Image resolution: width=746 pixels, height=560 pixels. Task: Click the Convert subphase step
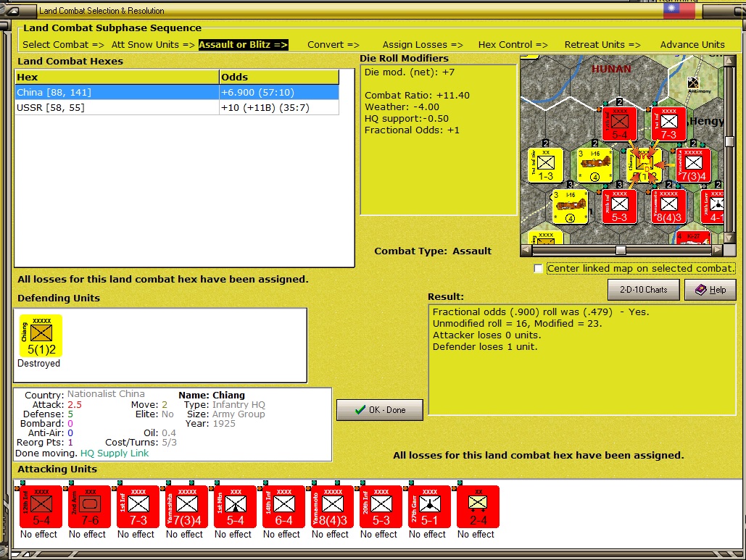click(333, 45)
